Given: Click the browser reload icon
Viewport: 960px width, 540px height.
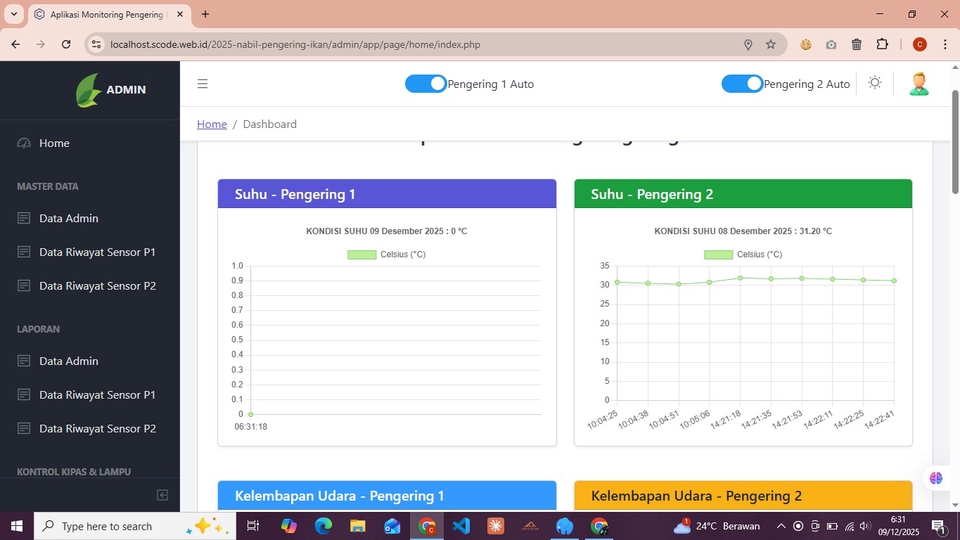Looking at the screenshot, I should [66, 44].
